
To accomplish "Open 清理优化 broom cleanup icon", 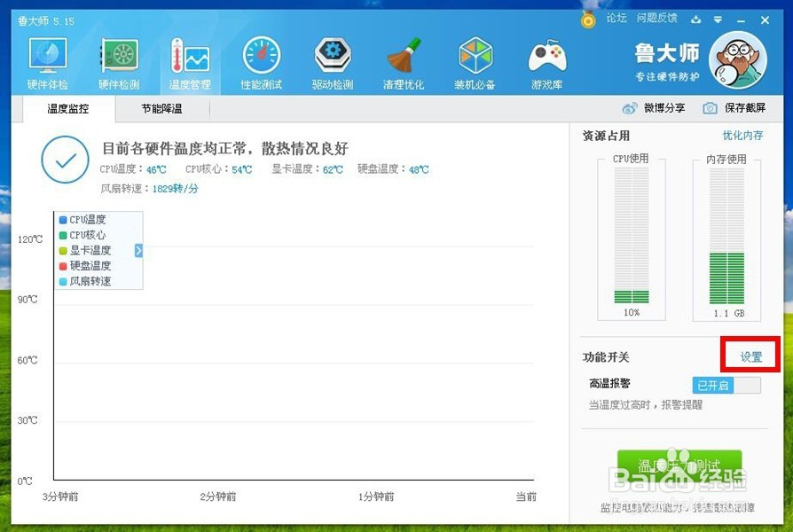I will 404,55.
